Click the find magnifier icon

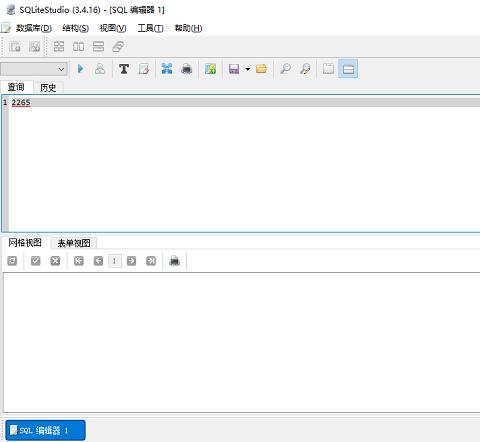[x=285, y=69]
